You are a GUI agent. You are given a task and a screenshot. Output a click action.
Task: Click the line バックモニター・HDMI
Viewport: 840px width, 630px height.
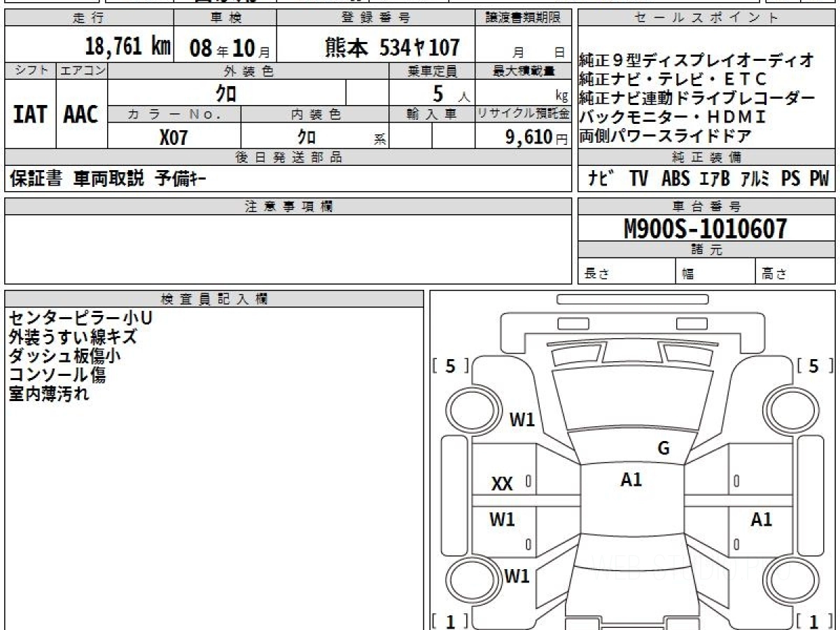pos(673,117)
